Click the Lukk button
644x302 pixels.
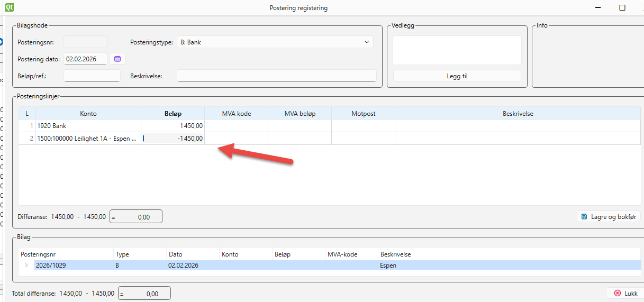625,292
